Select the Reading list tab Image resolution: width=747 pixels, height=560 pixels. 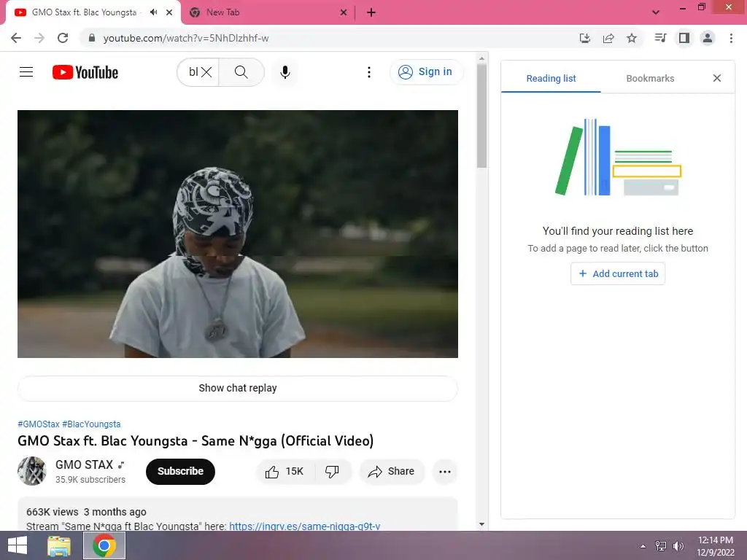pos(551,79)
